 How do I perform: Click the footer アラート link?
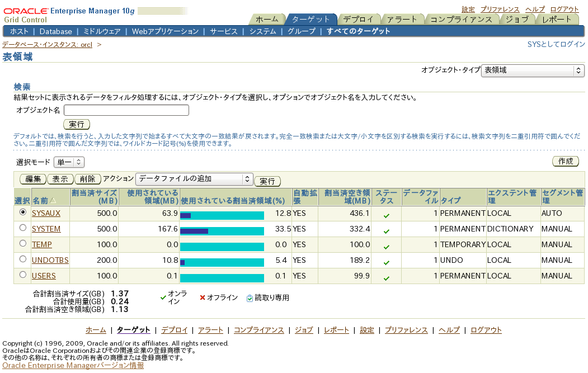(x=210, y=330)
